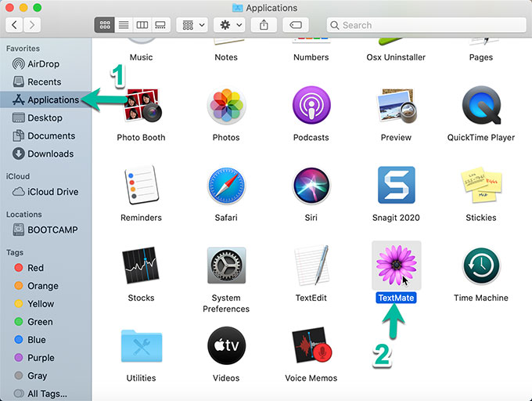Filter by the Orange tag
The image size is (532, 401).
46,286
